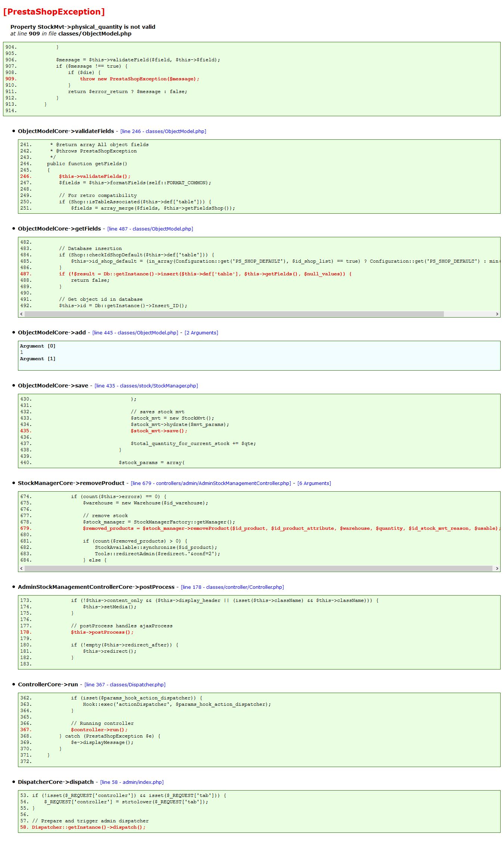Click 'StockAvailable::synchronize($id_product);' code line
This screenshot has width=504, height=844.
point(156,548)
